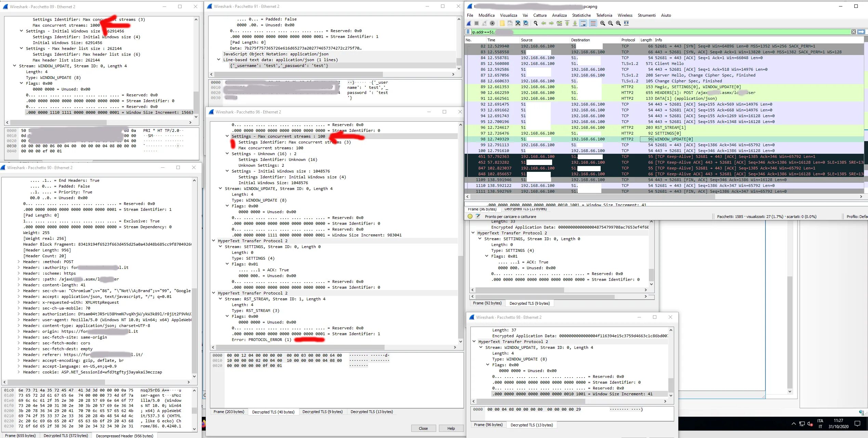The height and width of the screenshot is (438, 868).
Task: Apply the display filter arrow button
Action: pos(861,32)
